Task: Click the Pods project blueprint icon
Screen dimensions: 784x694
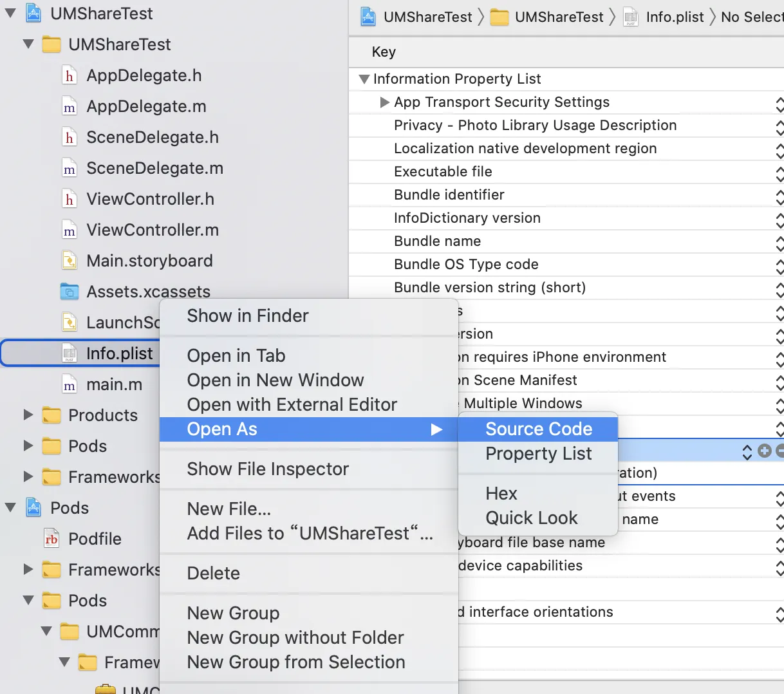Action: click(33, 508)
